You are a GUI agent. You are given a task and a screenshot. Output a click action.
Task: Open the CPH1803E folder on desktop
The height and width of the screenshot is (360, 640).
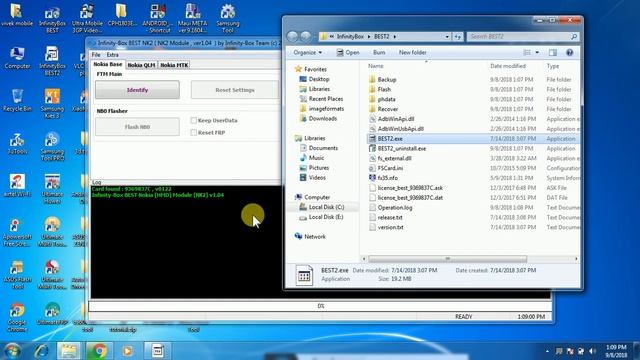click(x=122, y=16)
